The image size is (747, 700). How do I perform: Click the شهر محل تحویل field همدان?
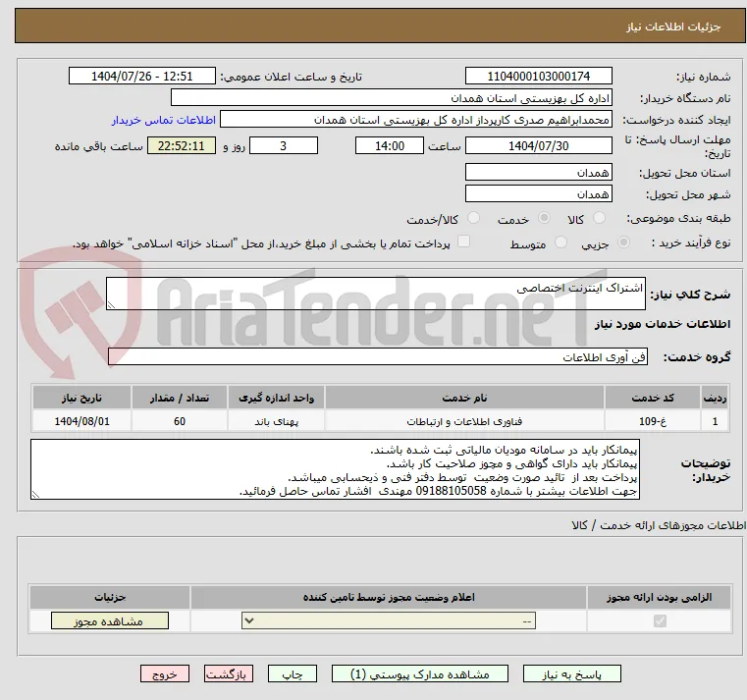[x=538, y=194]
